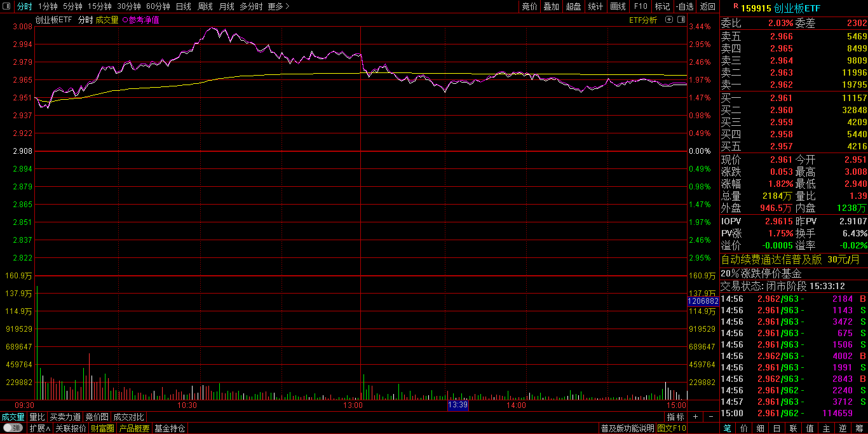Click the 返回 back button

(707, 6)
